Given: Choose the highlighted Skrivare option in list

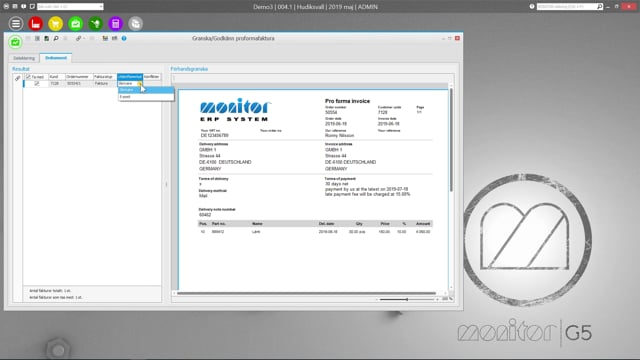Looking at the screenshot, I should pyautogui.click(x=146, y=90).
